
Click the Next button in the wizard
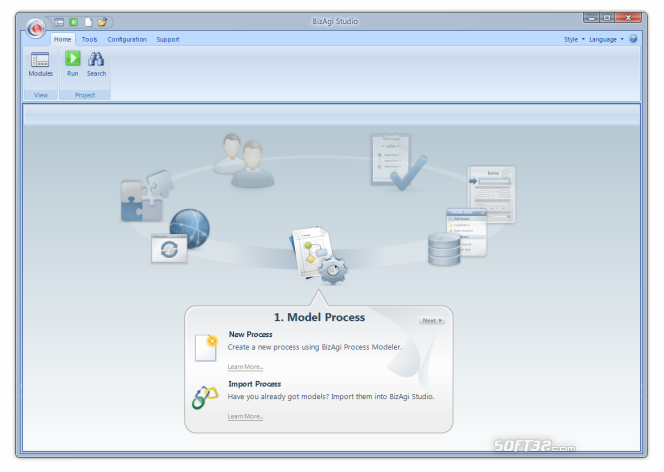pyautogui.click(x=432, y=320)
